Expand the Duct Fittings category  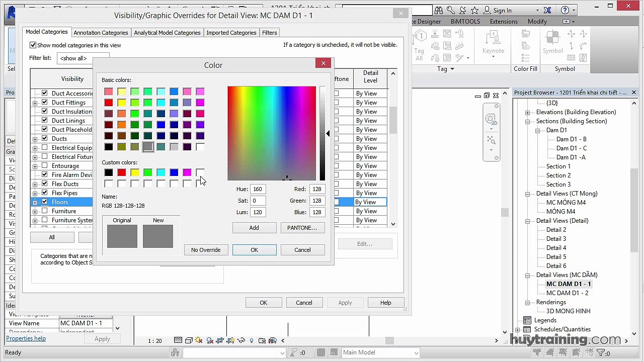coord(35,103)
